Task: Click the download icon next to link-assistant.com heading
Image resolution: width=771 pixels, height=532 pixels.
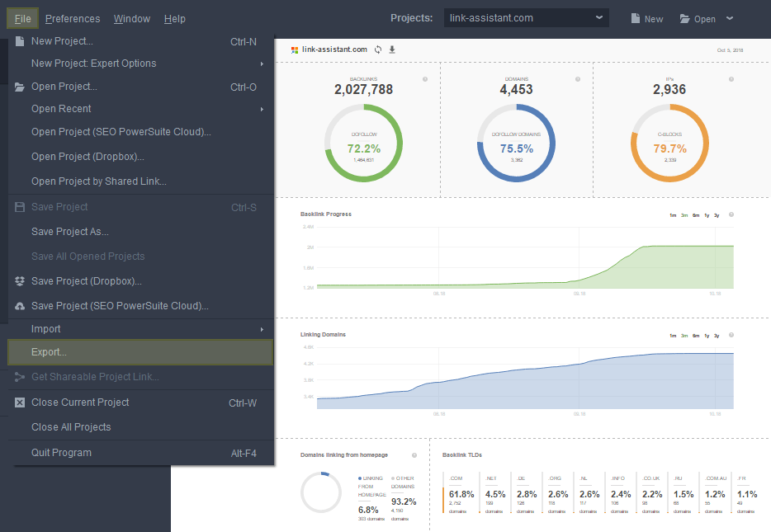Action: [392, 49]
